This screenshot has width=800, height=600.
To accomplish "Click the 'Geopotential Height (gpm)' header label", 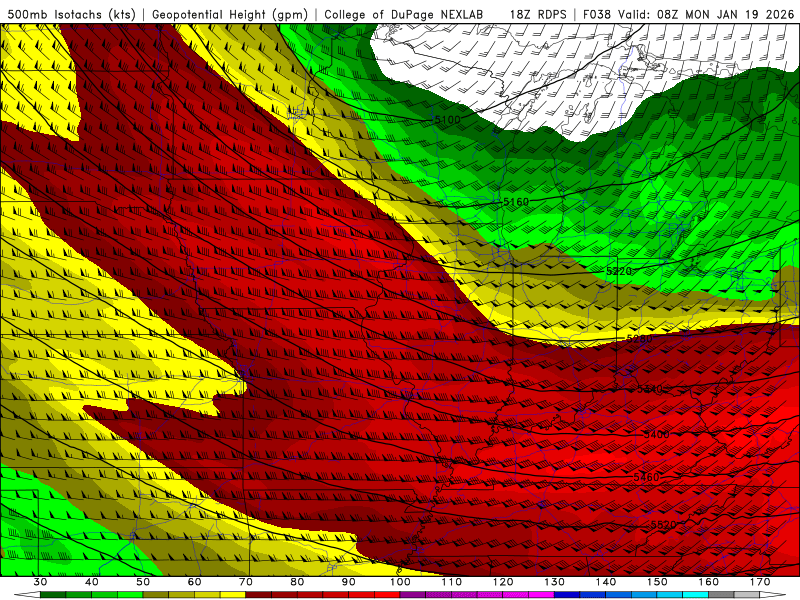I will [x=230, y=14].
